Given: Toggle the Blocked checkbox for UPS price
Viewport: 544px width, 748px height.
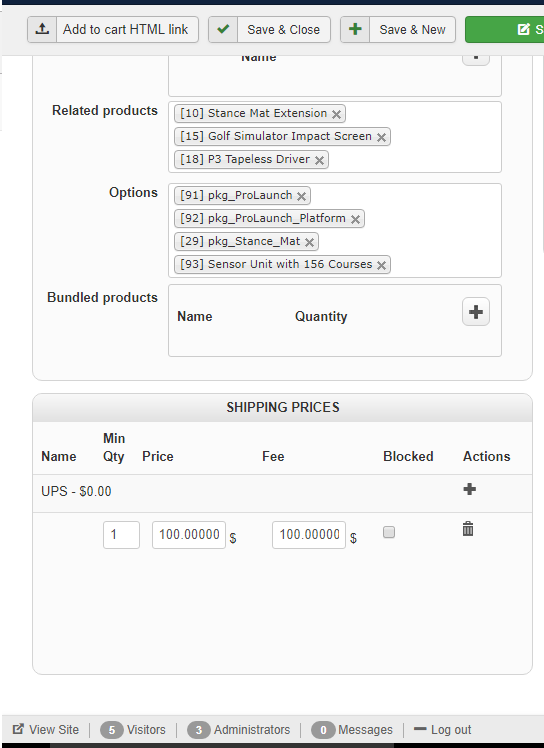Looking at the screenshot, I should 389,532.
